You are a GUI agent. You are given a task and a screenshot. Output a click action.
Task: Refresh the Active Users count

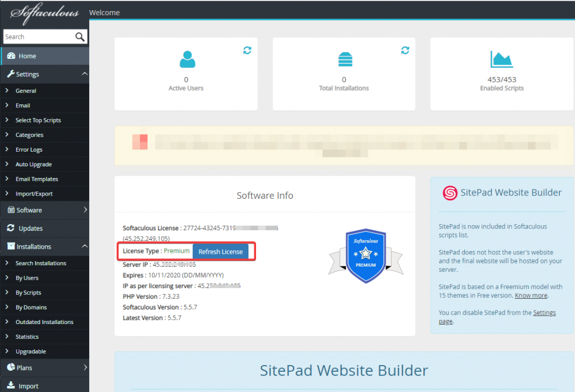pyautogui.click(x=247, y=50)
